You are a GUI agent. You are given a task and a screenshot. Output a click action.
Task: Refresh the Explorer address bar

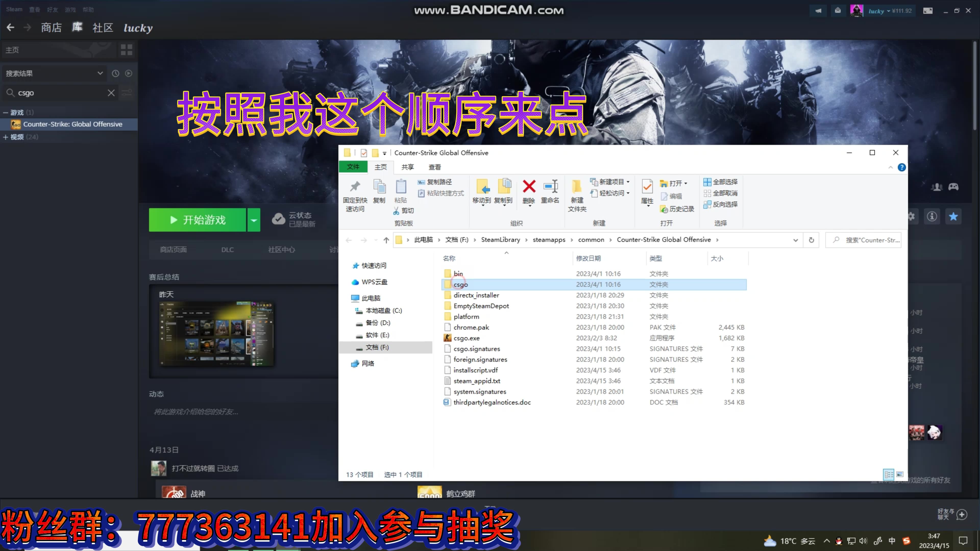812,240
